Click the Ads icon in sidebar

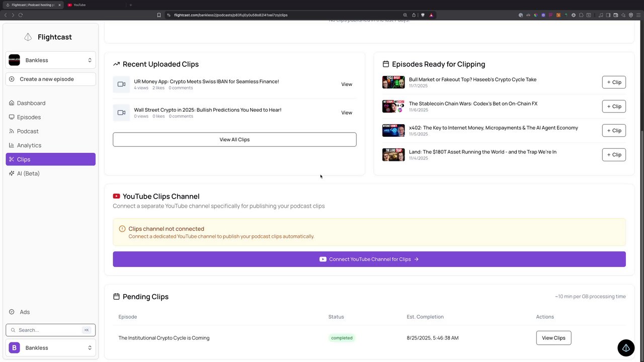pos(12,312)
